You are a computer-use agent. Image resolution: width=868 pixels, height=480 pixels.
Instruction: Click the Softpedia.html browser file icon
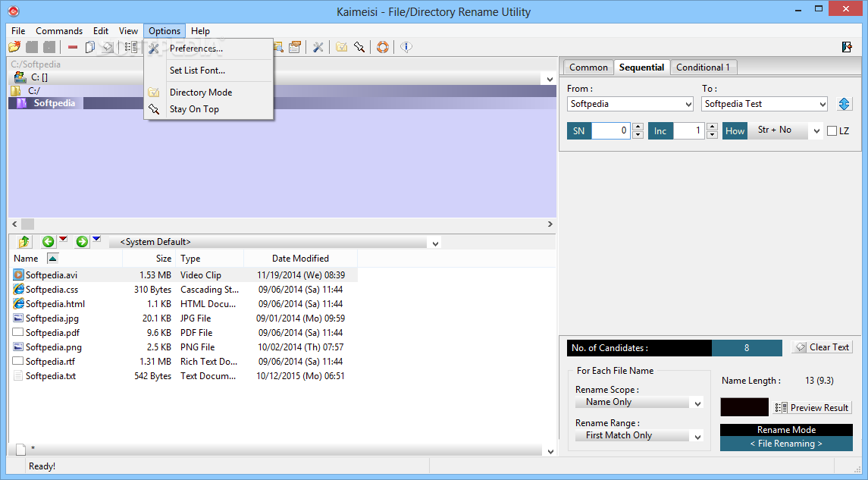pos(18,303)
